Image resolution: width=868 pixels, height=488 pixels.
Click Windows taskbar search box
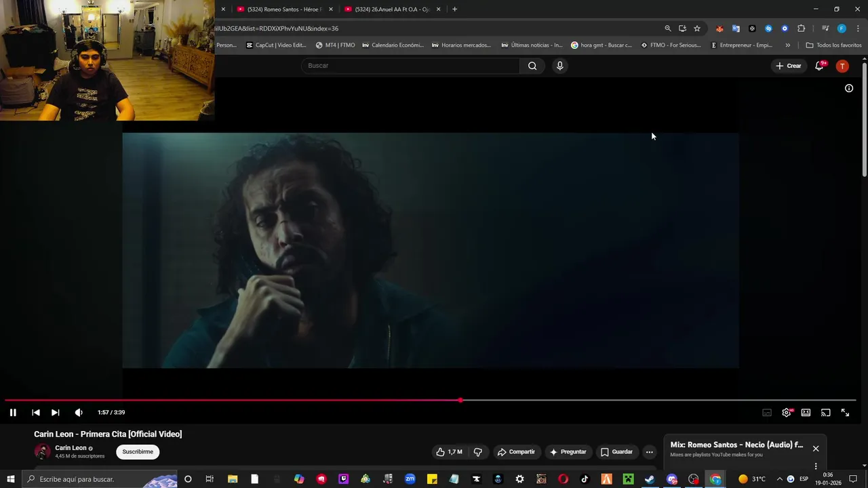[x=100, y=479]
